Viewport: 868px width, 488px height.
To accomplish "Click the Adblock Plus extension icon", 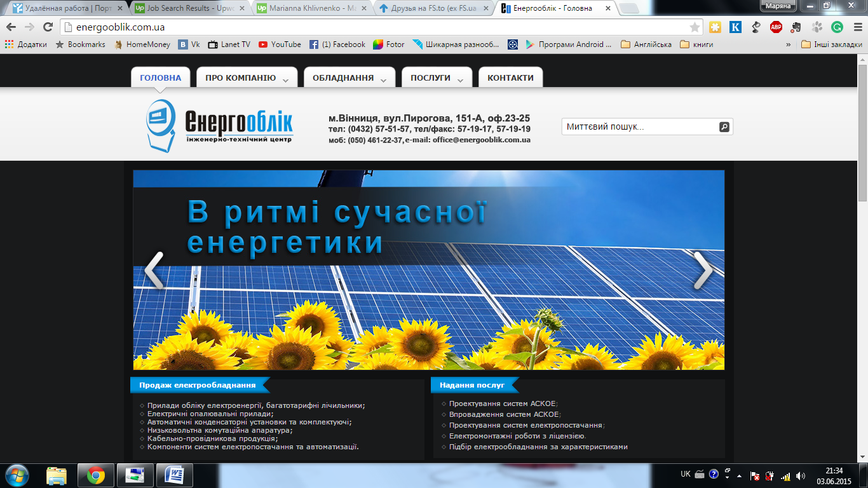I will pyautogui.click(x=775, y=28).
